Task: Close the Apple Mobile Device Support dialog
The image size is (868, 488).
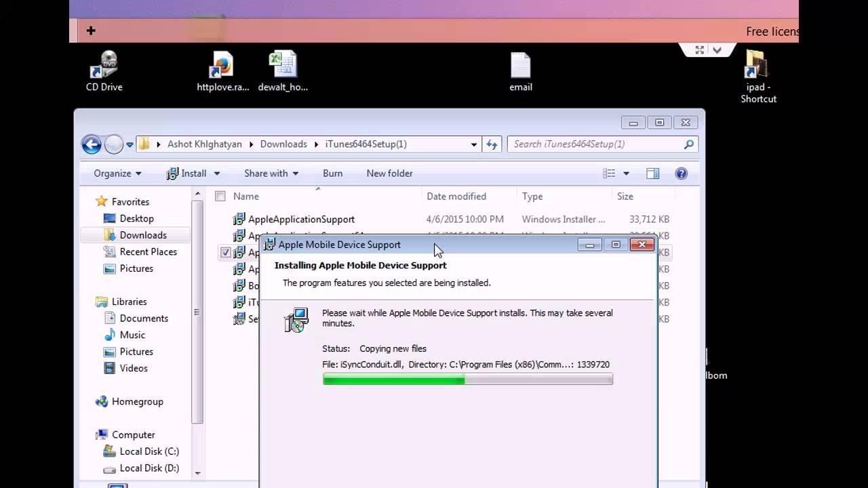Action: (x=642, y=245)
